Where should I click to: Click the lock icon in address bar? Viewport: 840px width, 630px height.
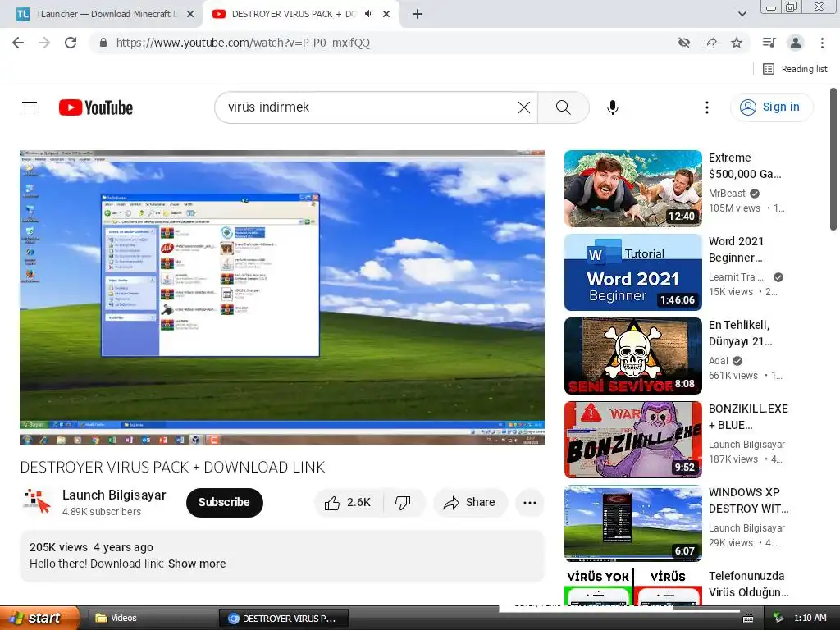pos(103,43)
